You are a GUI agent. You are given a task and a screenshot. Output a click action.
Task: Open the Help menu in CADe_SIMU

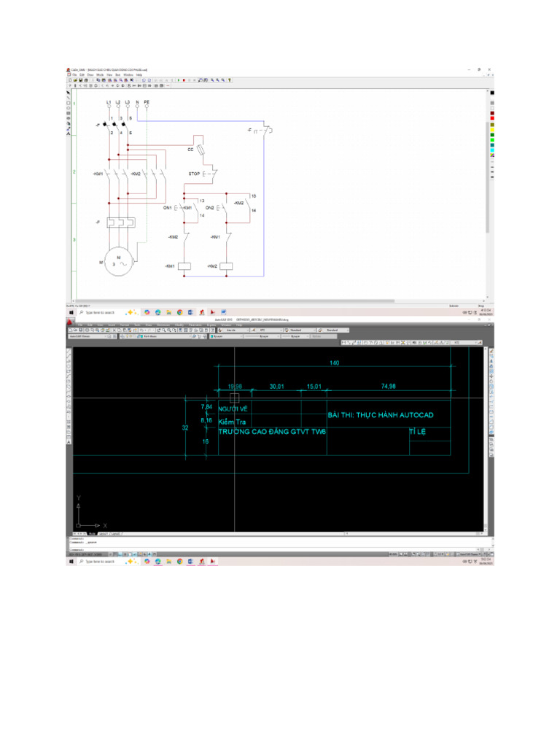click(139, 75)
